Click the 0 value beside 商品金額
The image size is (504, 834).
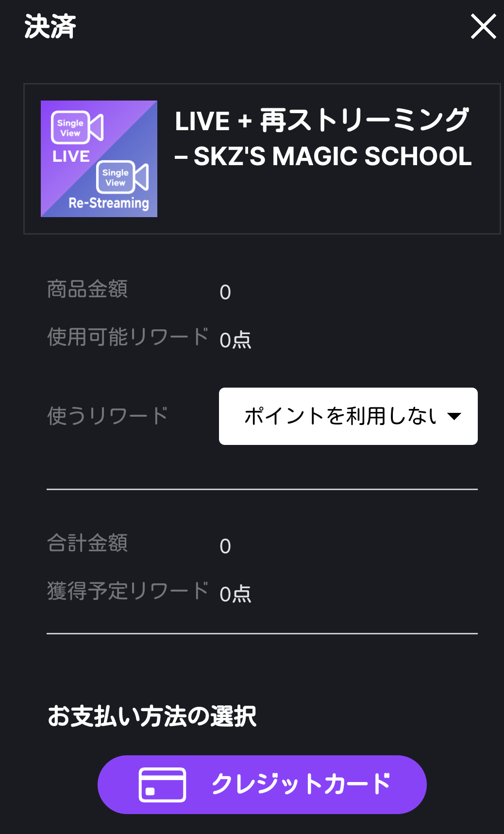click(225, 292)
